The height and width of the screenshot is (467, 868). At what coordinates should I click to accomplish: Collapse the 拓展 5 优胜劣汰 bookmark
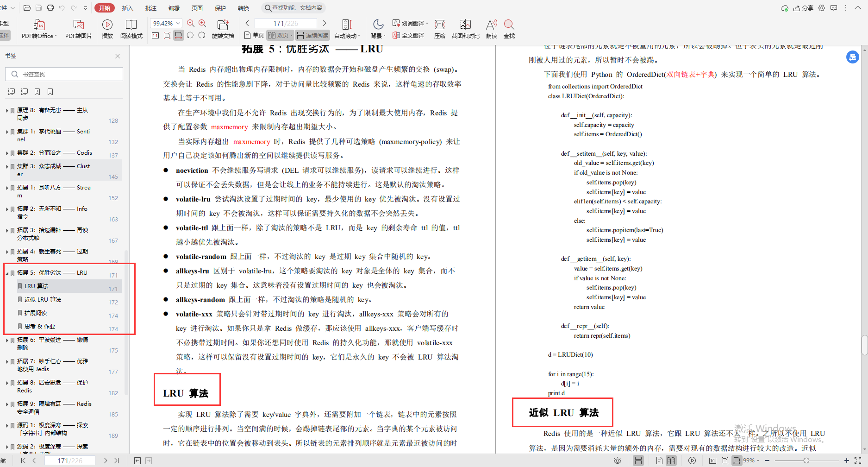7,273
